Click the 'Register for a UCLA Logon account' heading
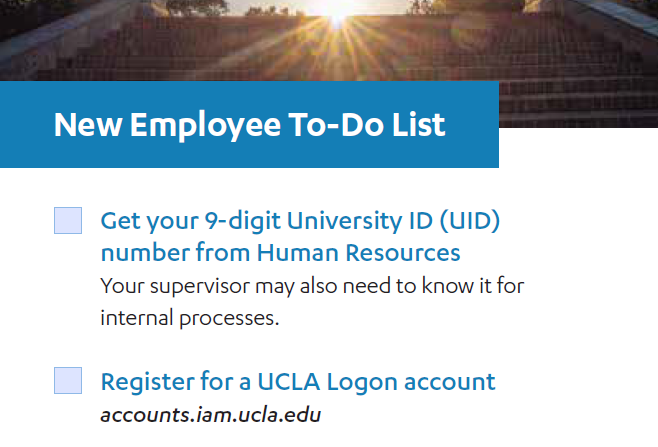 298,382
